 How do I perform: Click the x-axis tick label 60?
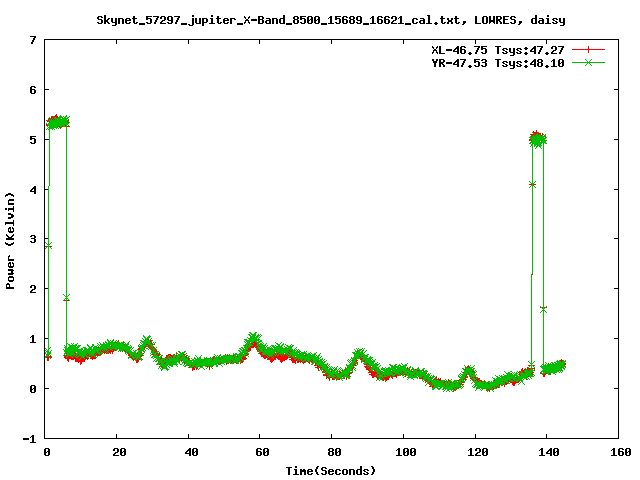262,452
